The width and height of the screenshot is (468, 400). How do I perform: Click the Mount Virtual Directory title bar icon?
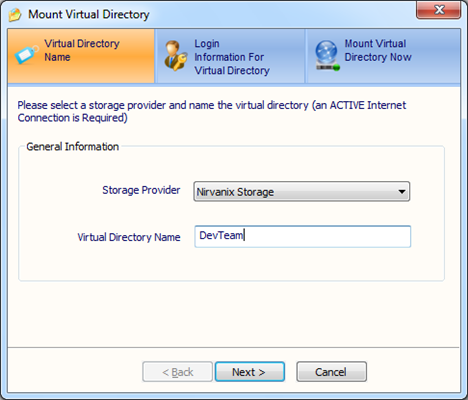tap(15, 15)
